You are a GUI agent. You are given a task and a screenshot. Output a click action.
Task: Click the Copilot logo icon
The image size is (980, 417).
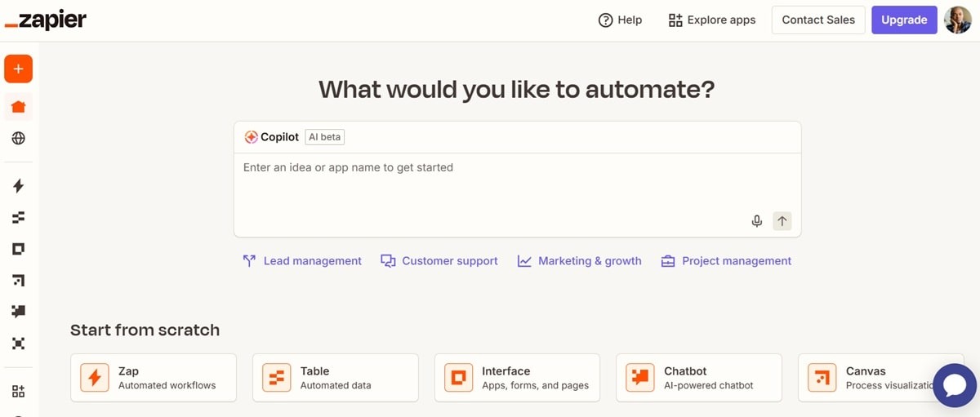pyautogui.click(x=251, y=137)
